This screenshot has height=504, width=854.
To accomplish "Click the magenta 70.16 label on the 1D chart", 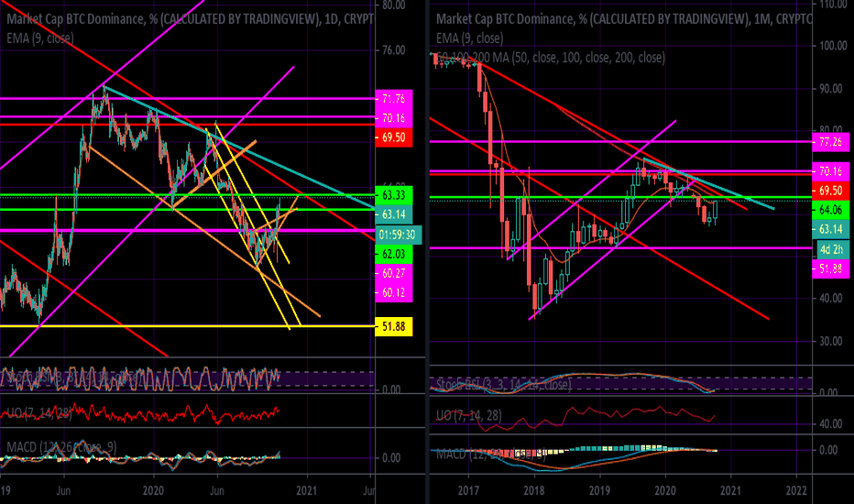I will point(394,117).
